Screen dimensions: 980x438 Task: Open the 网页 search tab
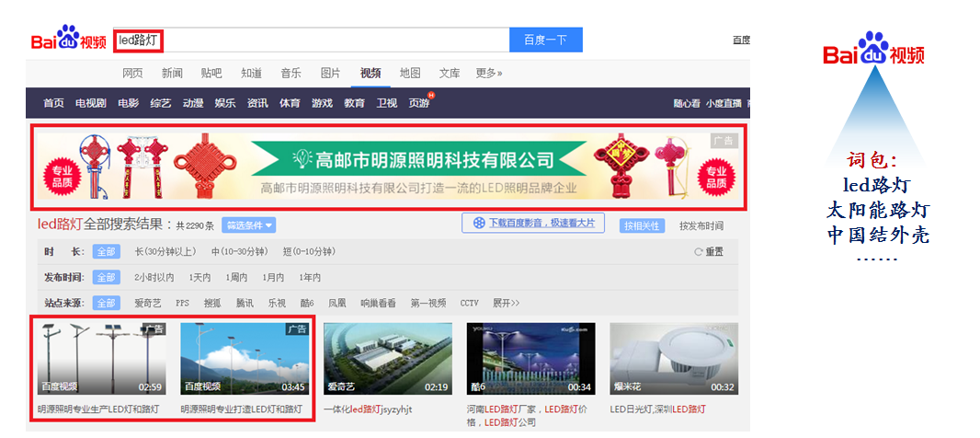coord(132,74)
